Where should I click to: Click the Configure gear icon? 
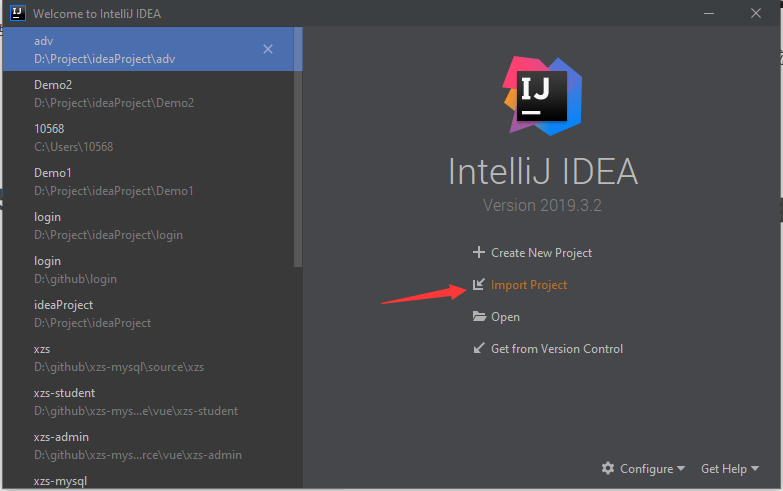tap(608, 468)
